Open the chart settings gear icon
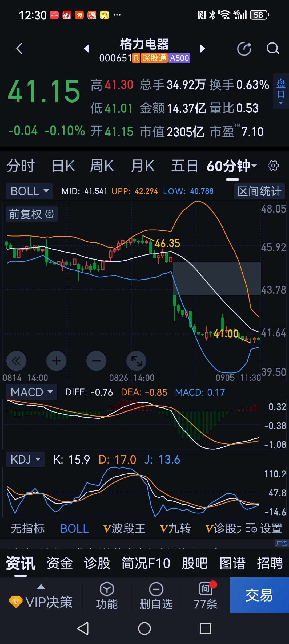 click(273, 166)
